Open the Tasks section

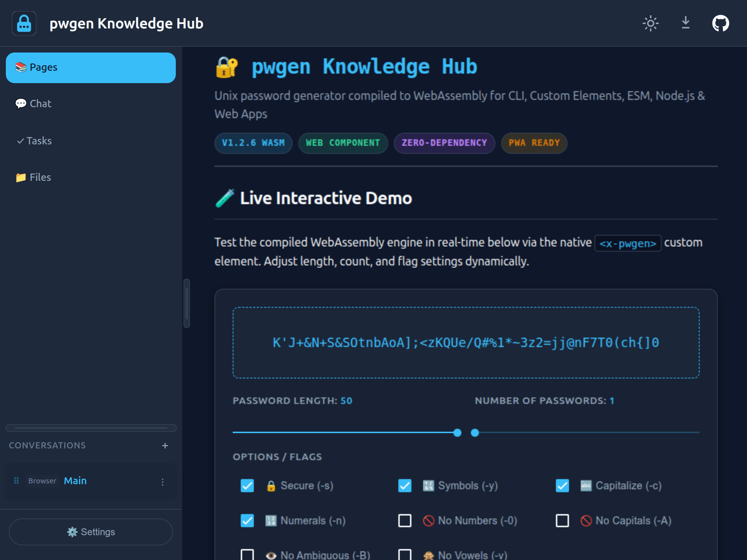(x=91, y=141)
